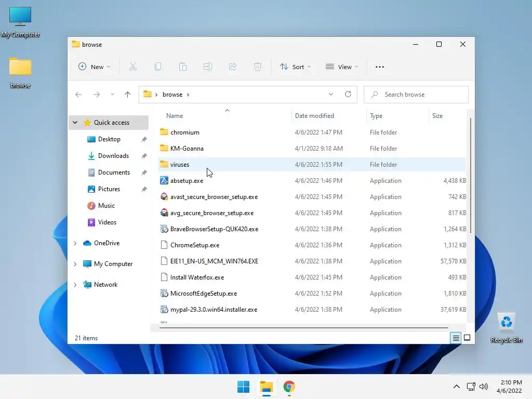
Task: Click the vertical scrollbar thumb
Action: [x=471, y=176]
